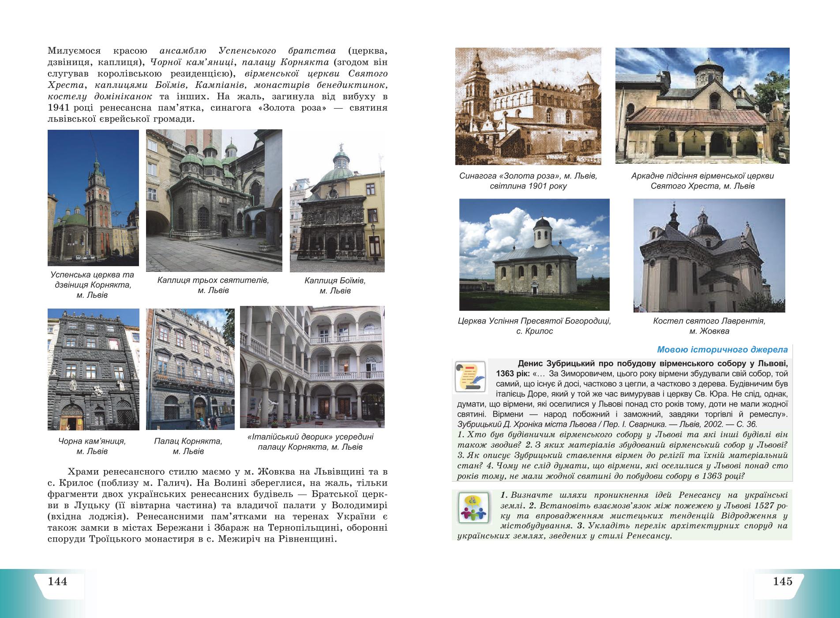
Task: Select the Успенська церква and dzvinytsia photo
Action: point(93,198)
